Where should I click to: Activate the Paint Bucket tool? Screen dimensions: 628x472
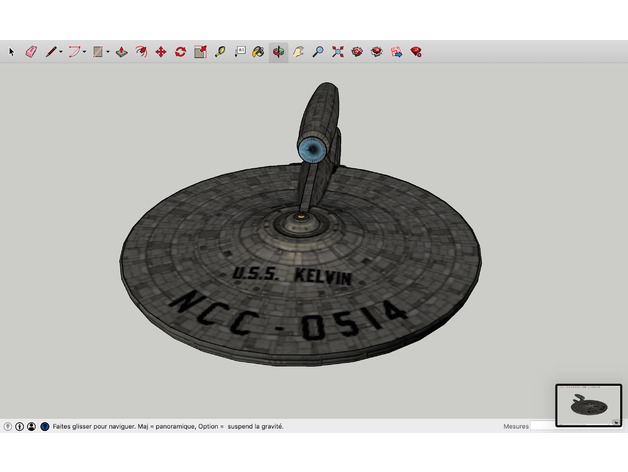coord(258,52)
